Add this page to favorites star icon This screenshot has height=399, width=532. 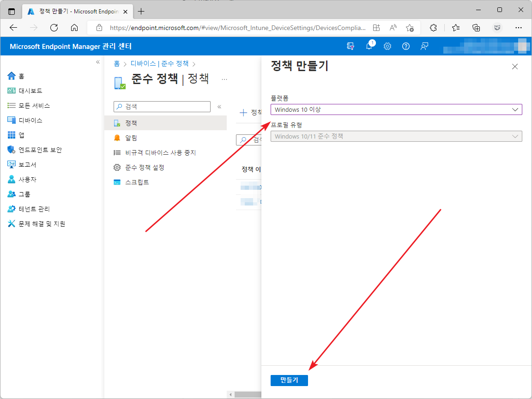pyautogui.click(x=410, y=28)
